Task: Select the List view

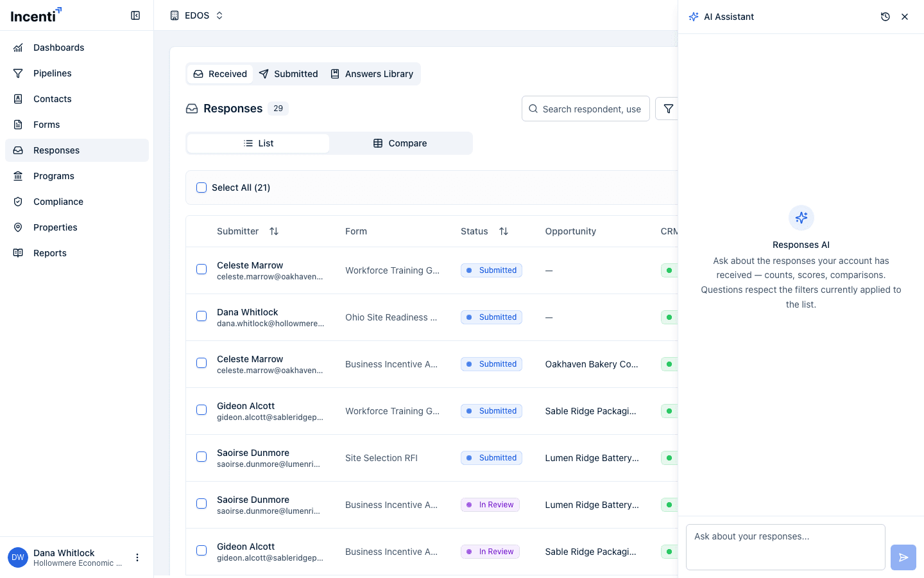Action: pos(259,143)
